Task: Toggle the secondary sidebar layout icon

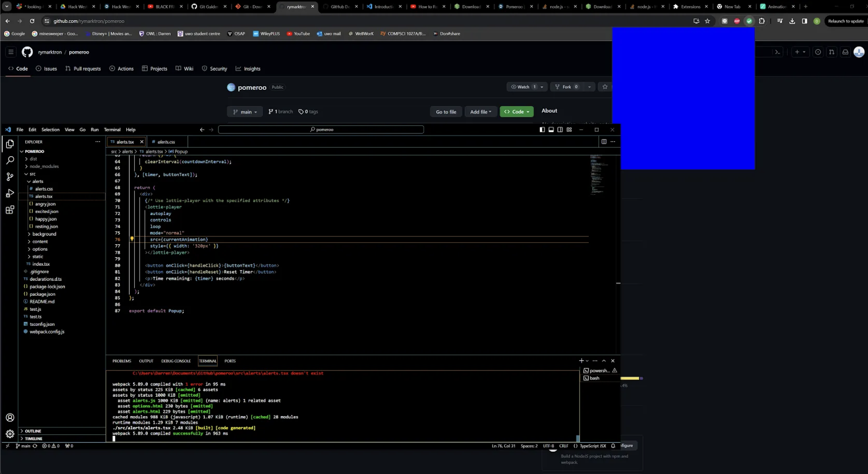Action: 560,129
